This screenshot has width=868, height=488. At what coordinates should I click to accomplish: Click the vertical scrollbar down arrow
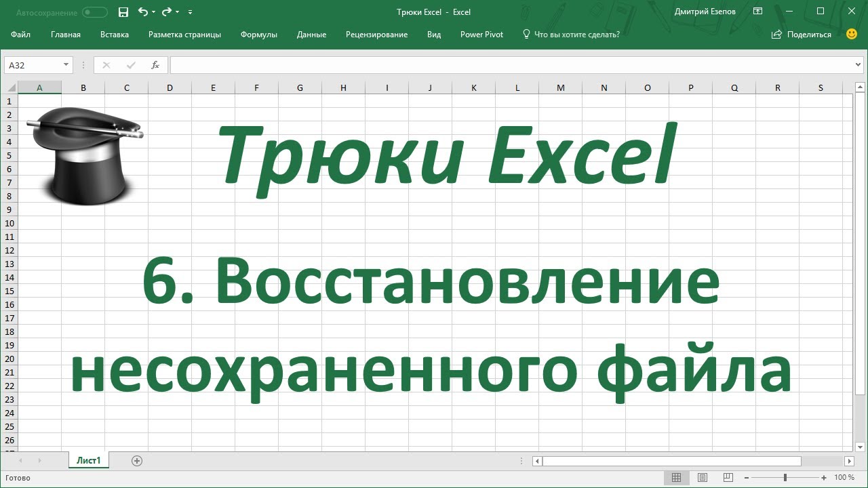click(860, 446)
